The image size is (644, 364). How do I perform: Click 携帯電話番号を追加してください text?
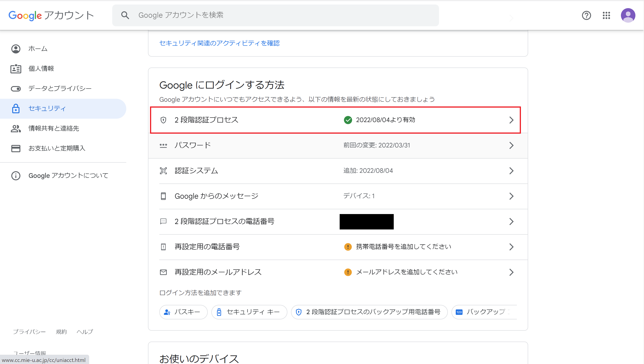click(x=404, y=247)
